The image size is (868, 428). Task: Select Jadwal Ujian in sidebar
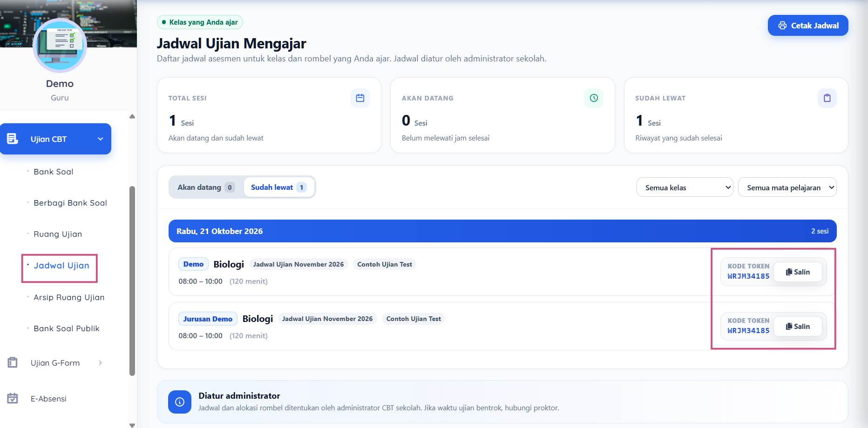pyautogui.click(x=61, y=266)
